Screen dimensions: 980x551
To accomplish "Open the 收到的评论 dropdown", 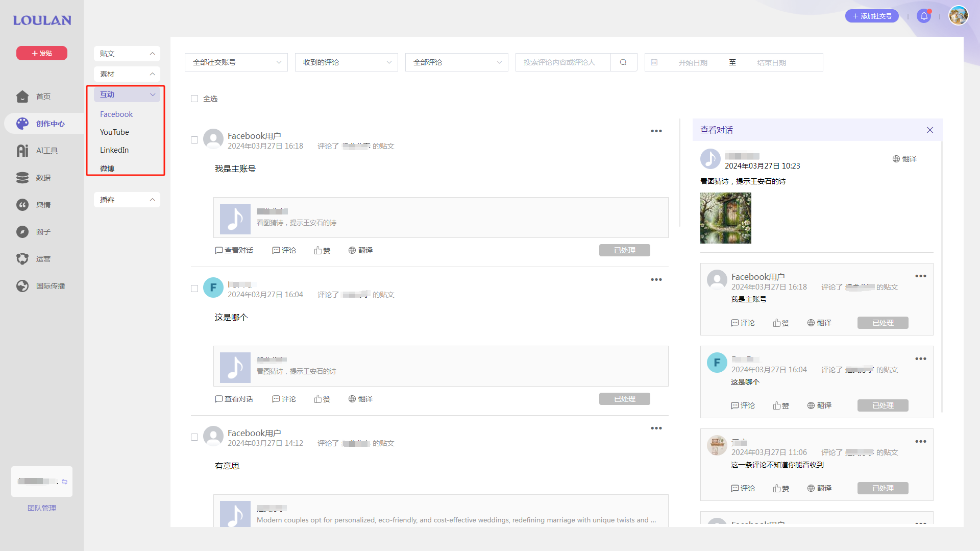I will [x=347, y=62].
